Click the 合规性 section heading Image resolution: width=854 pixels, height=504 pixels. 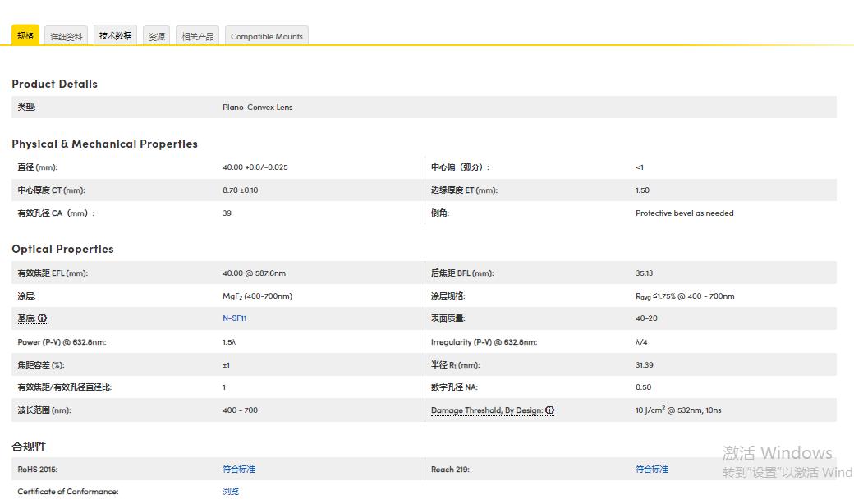[x=29, y=447]
